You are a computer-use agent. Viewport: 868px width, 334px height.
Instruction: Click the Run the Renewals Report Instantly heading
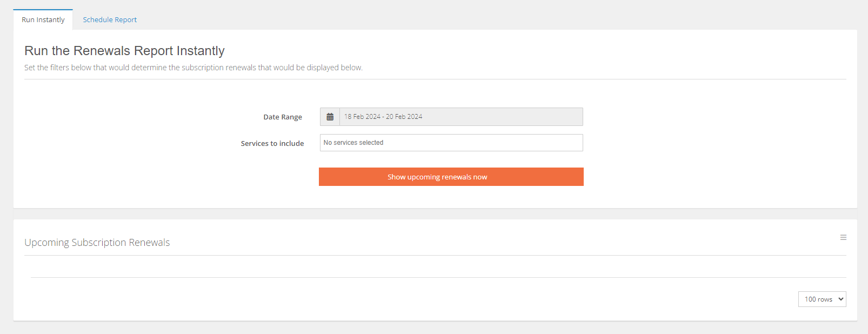pos(124,51)
